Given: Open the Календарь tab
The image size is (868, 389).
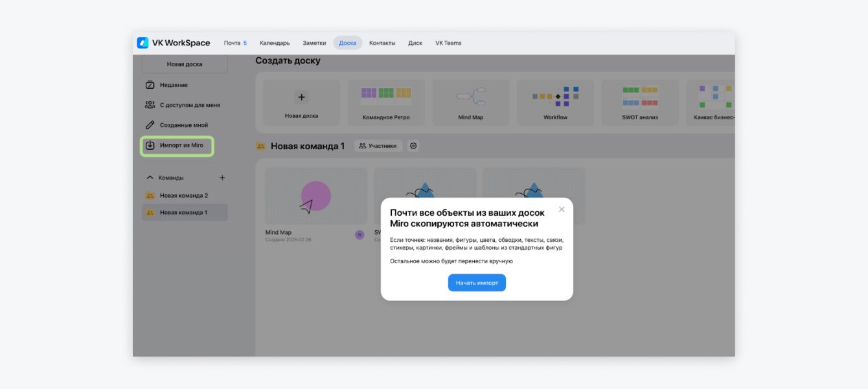Looking at the screenshot, I should (x=275, y=43).
